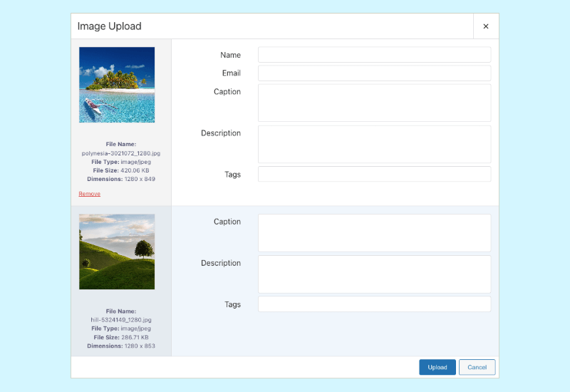The height and width of the screenshot is (392, 570).
Task: Click the Caption box for the hill image
Action: coord(374,233)
